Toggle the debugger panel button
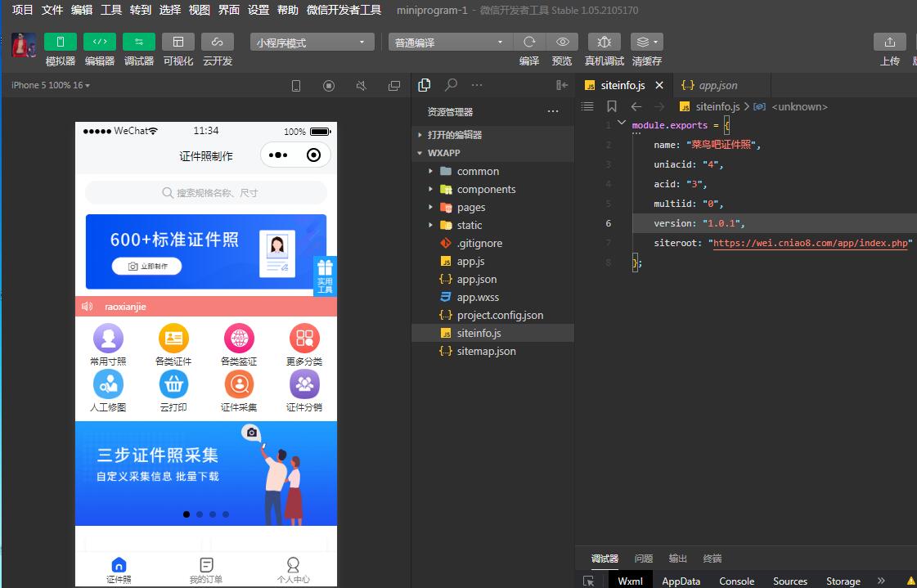Image resolution: width=917 pixels, height=588 pixels. [x=138, y=42]
